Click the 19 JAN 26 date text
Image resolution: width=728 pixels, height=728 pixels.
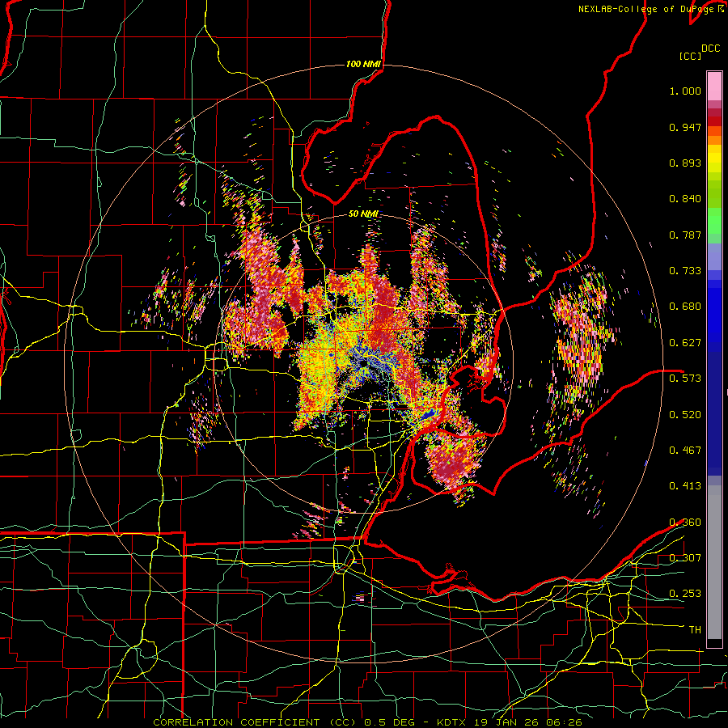508,722
